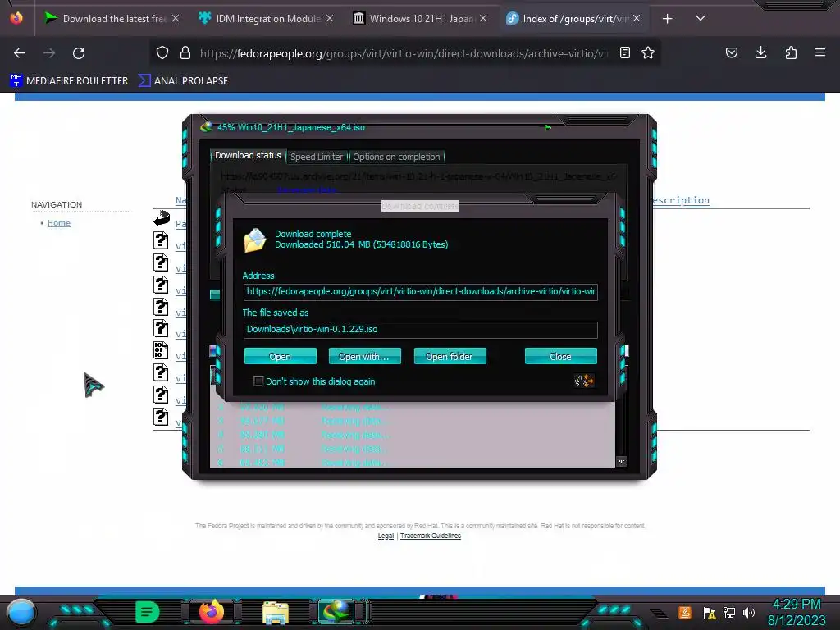Click the sparkle icon in dialog corner
840x630 pixels.
click(x=584, y=381)
